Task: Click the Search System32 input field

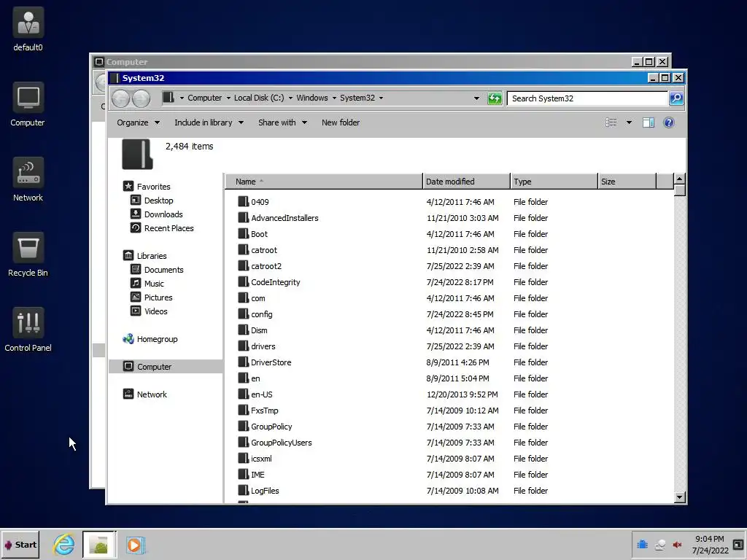Action: 587,98
